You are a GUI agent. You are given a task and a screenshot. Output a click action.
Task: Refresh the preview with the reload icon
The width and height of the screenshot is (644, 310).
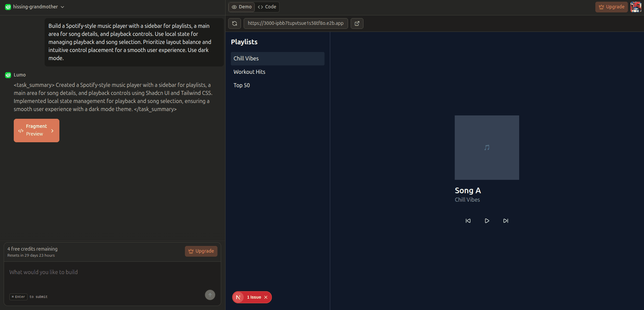coord(235,23)
